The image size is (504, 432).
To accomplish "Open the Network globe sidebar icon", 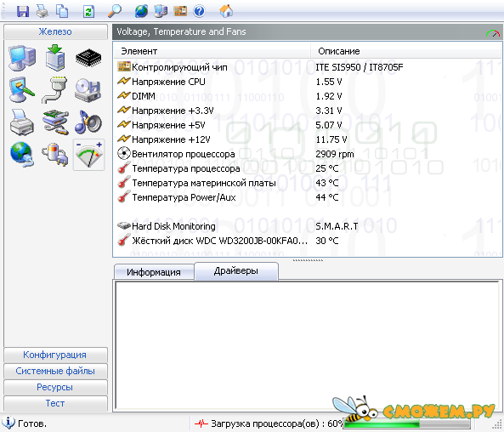I will [22, 155].
